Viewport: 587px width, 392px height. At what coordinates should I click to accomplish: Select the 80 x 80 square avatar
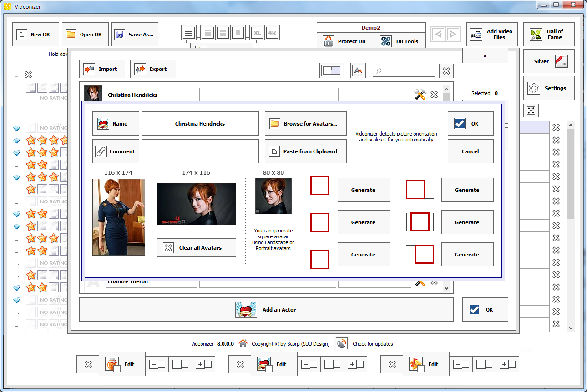click(273, 196)
